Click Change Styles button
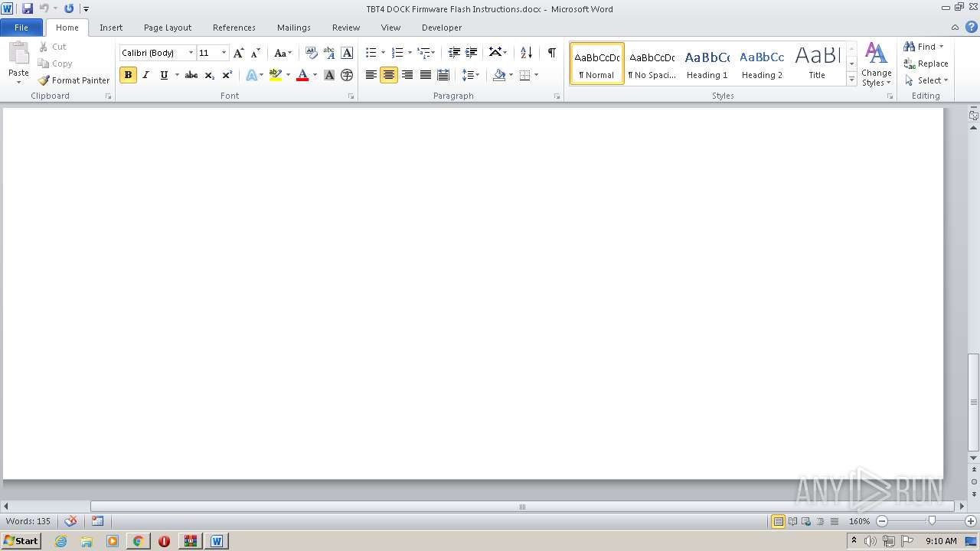This screenshot has width=980, height=551. click(x=877, y=64)
